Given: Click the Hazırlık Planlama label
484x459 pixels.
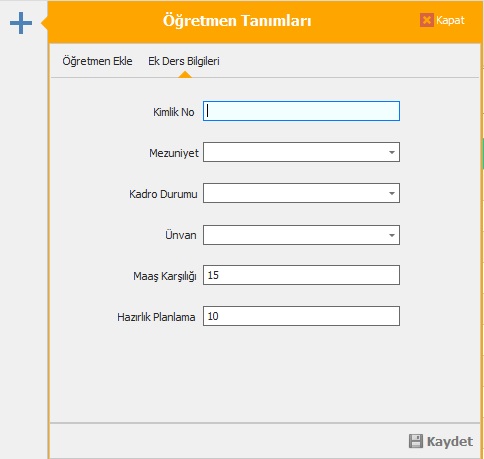Looking at the screenshot, I should pos(156,317).
